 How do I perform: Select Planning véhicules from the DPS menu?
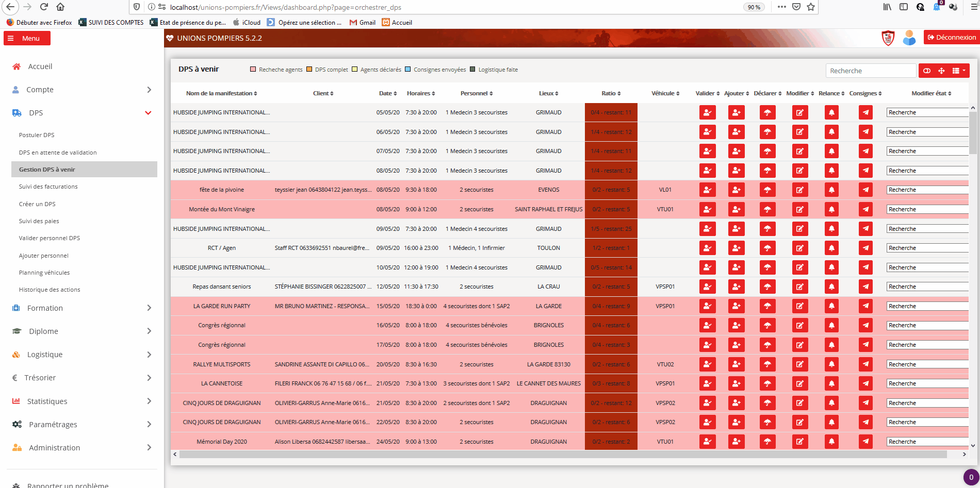[44, 273]
